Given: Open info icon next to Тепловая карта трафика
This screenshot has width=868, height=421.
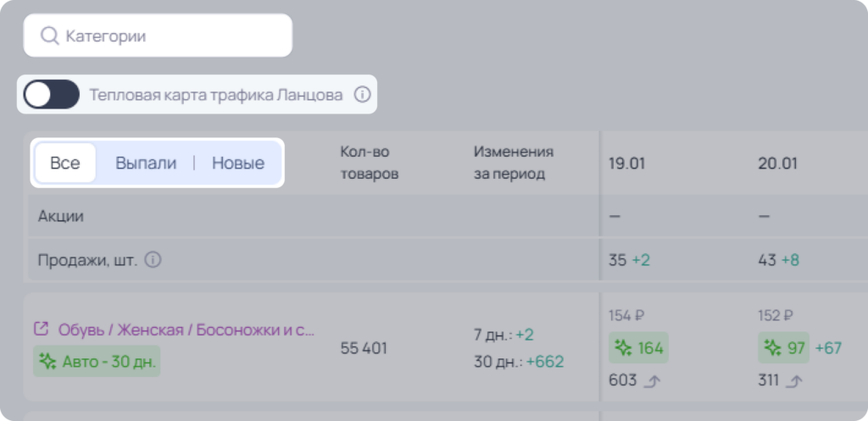Looking at the screenshot, I should coord(361,95).
